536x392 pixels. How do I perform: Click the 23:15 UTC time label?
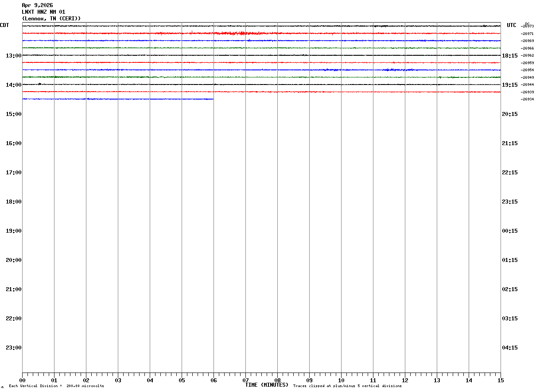tap(510, 202)
